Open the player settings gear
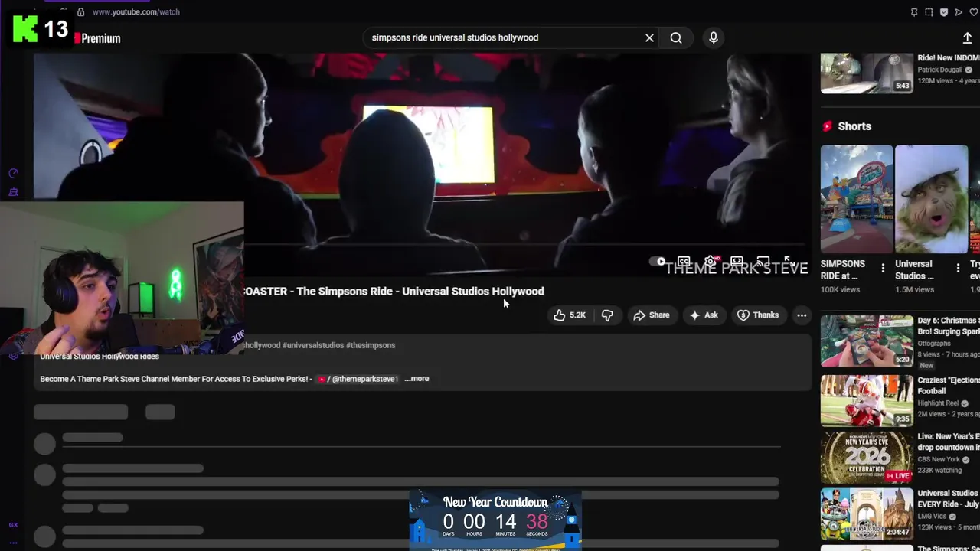This screenshot has height=551, width=980. click(710, 262)
